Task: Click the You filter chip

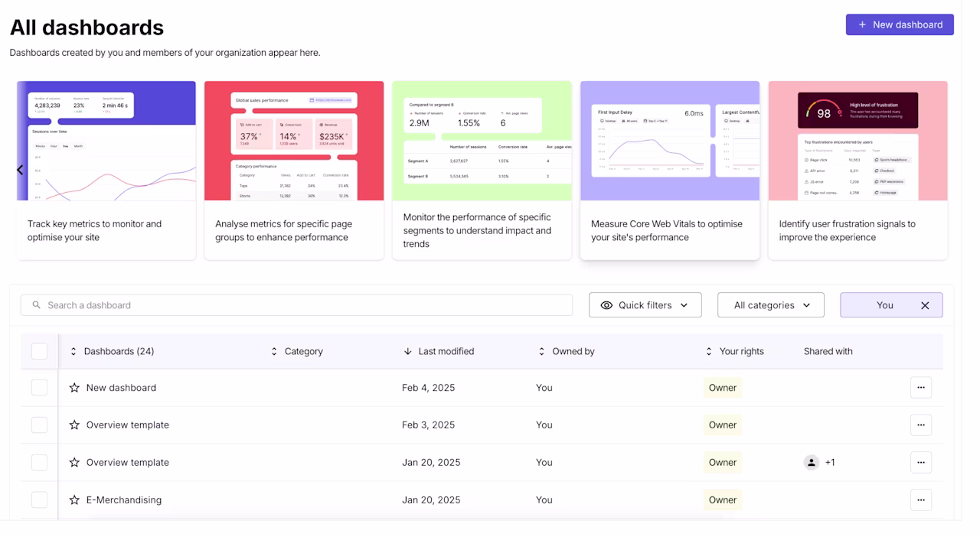Action: (891, 305)
